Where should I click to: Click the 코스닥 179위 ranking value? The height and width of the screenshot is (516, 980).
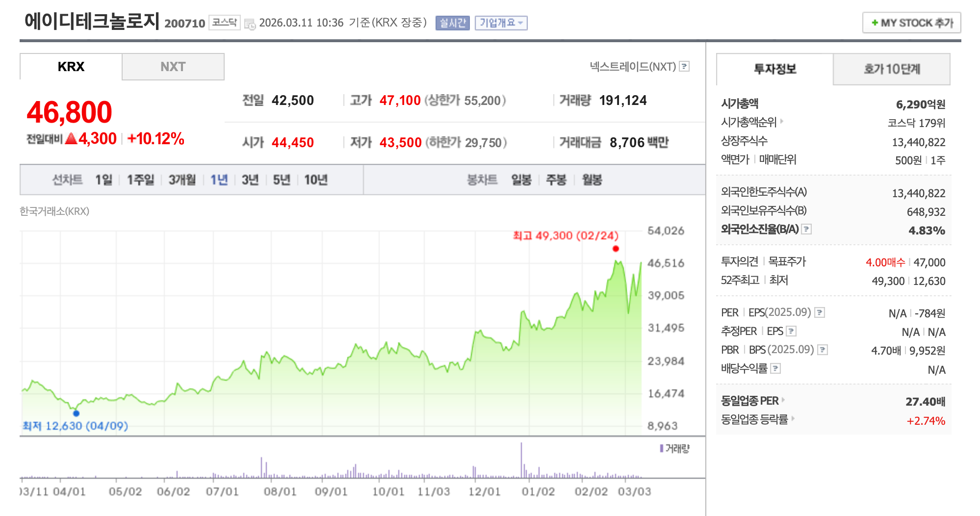pyautogui.click(x=916, y=123)
